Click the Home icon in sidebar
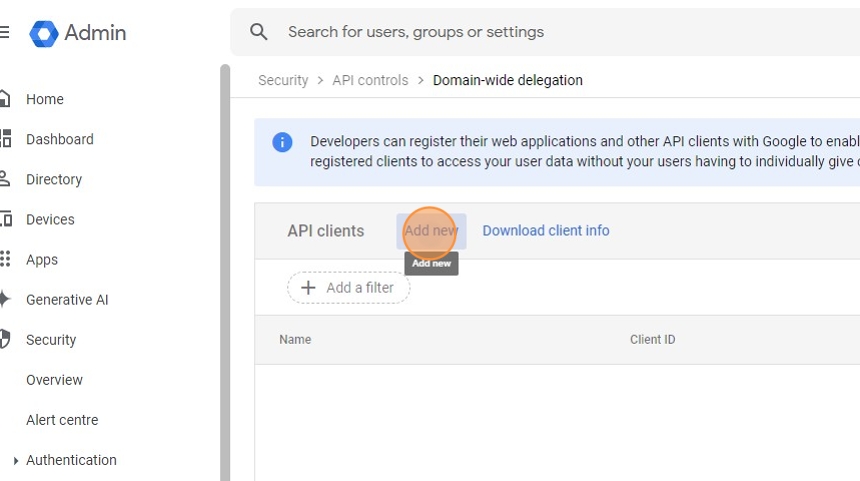The width and height of the screenshot is (860, 481). [x=5, y=99]
